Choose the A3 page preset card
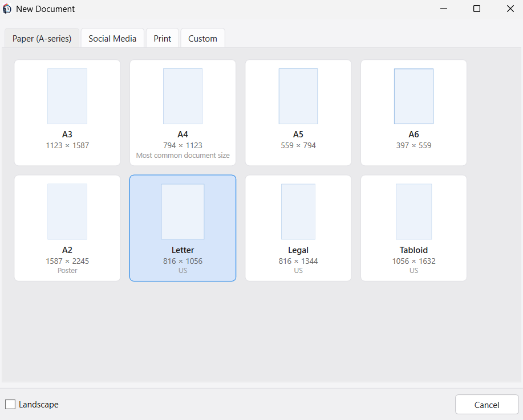Viewport: 523px width, 420px height. tap(67, 113)
